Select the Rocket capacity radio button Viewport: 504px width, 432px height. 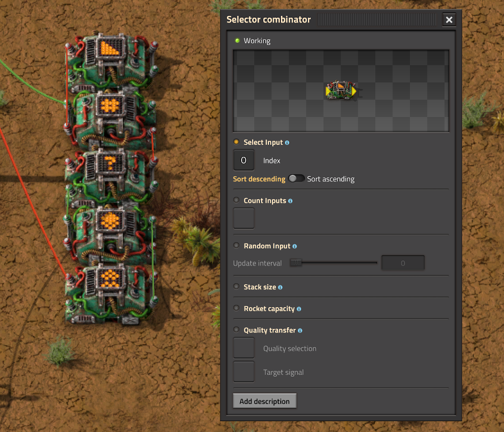pos(236,308)
